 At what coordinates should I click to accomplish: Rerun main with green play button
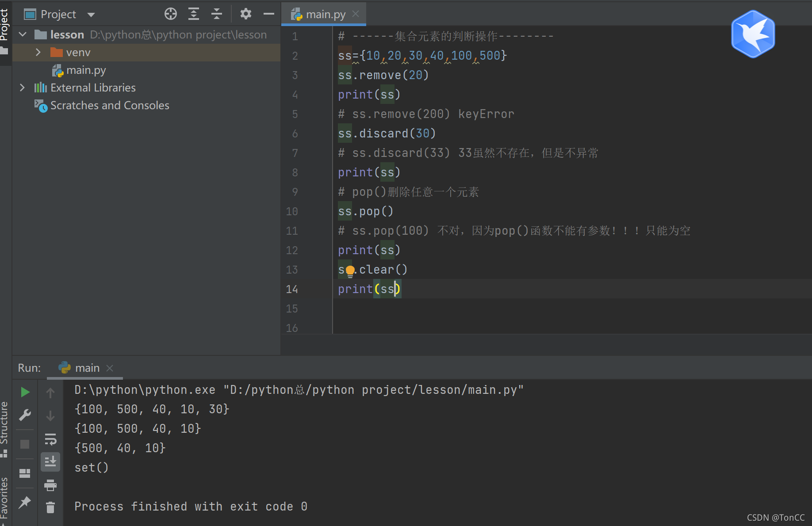click(25, 392)
